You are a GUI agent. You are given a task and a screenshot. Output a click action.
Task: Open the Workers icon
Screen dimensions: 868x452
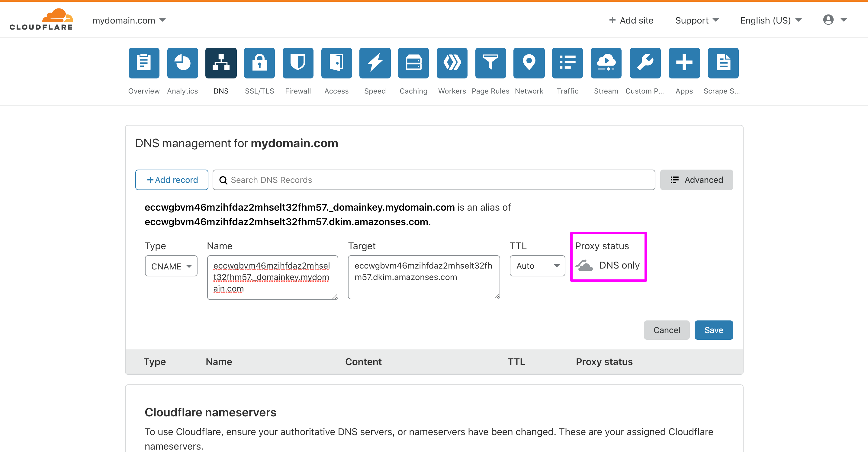coord(452,63)
